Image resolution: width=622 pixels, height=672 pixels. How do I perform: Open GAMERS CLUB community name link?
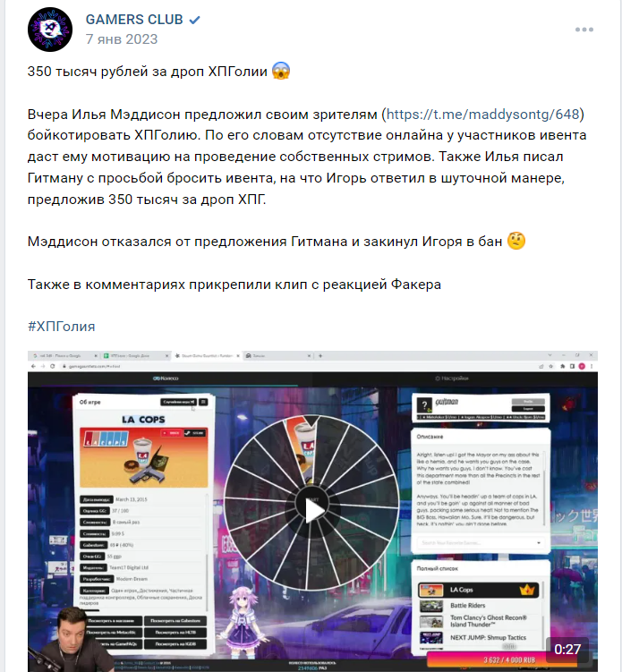[134, 20]
